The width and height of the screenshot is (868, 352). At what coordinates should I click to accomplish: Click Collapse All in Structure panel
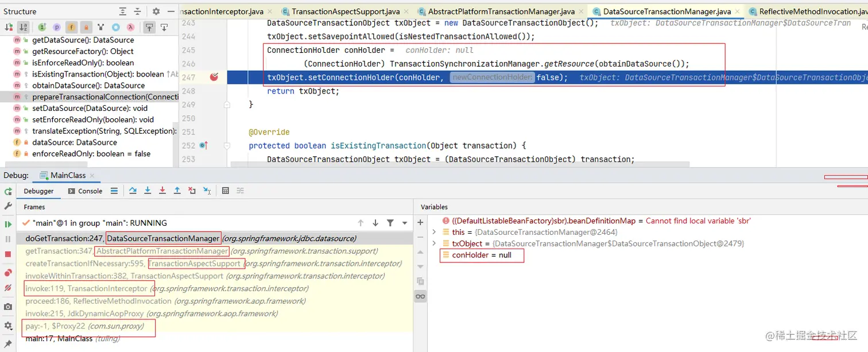tap(138, 11)
